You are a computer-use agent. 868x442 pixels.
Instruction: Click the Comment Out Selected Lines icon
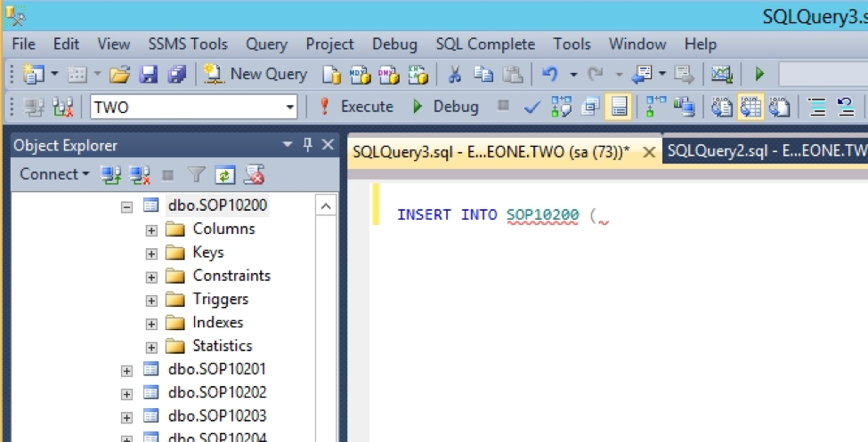[x=817, y=107]
